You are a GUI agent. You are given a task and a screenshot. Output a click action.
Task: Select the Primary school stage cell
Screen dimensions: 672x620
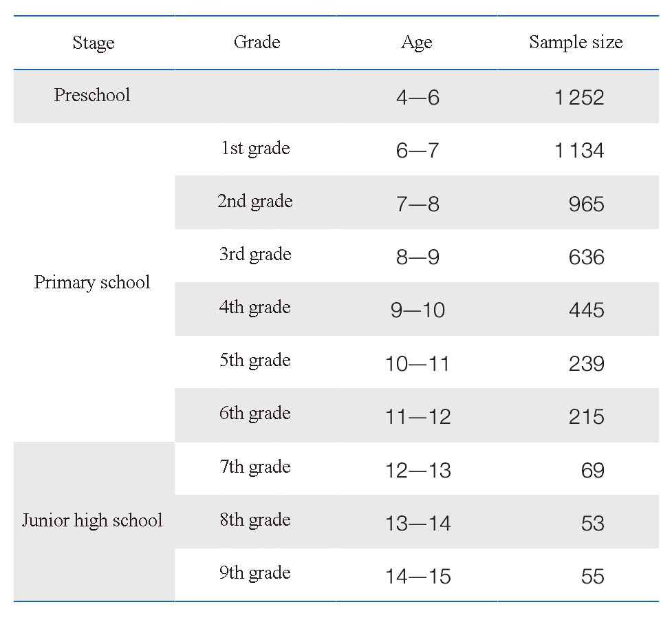point(92,283)
